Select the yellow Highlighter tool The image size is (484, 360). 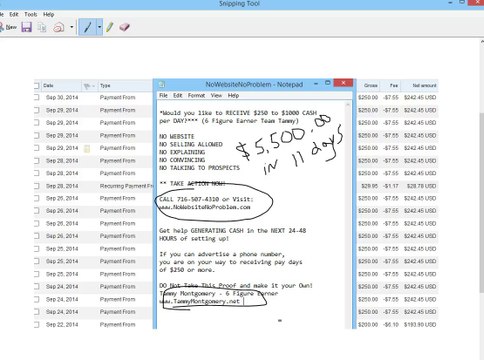[110, 27]
